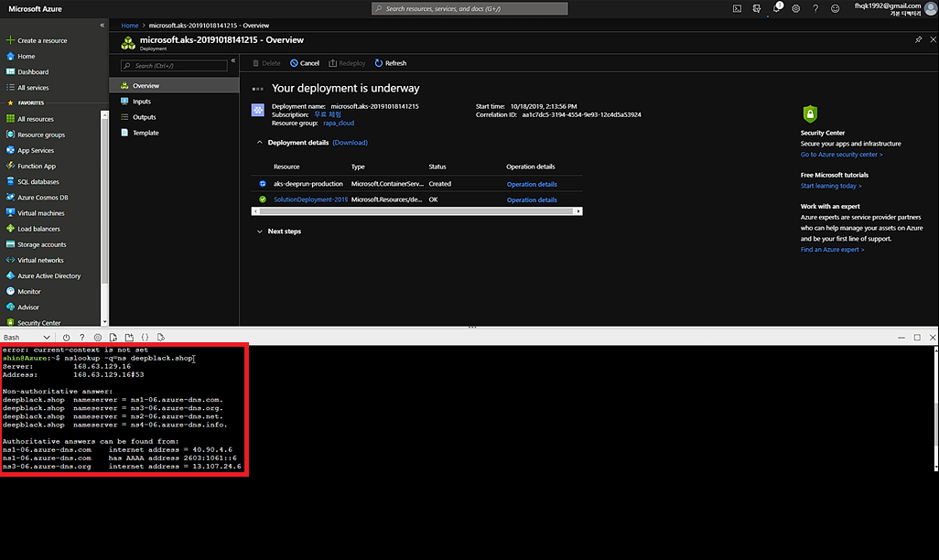This screenshot has height=560, width=939.
Task: Click Home in the breadcrumb
Action: coord(129,25)
